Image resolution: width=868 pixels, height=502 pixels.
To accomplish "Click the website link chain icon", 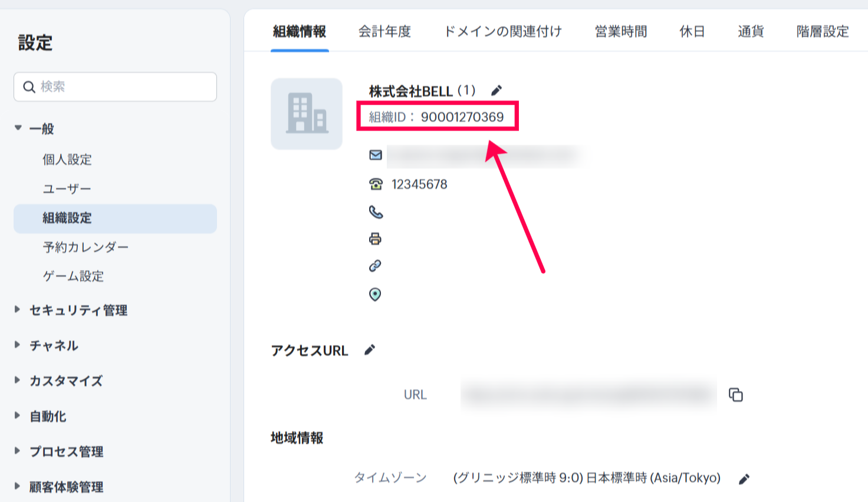I will tap(375, 266).
